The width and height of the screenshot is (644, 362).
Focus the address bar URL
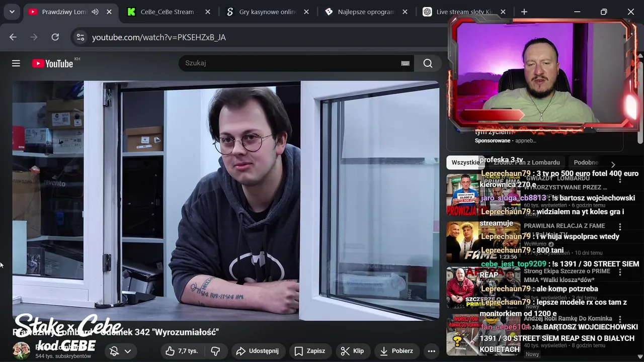coord(159,37)
